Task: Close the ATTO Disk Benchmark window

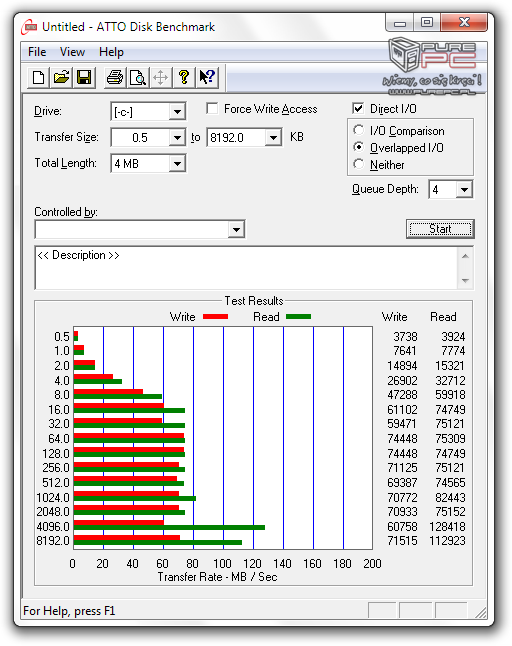Action: tap(464, 23)
